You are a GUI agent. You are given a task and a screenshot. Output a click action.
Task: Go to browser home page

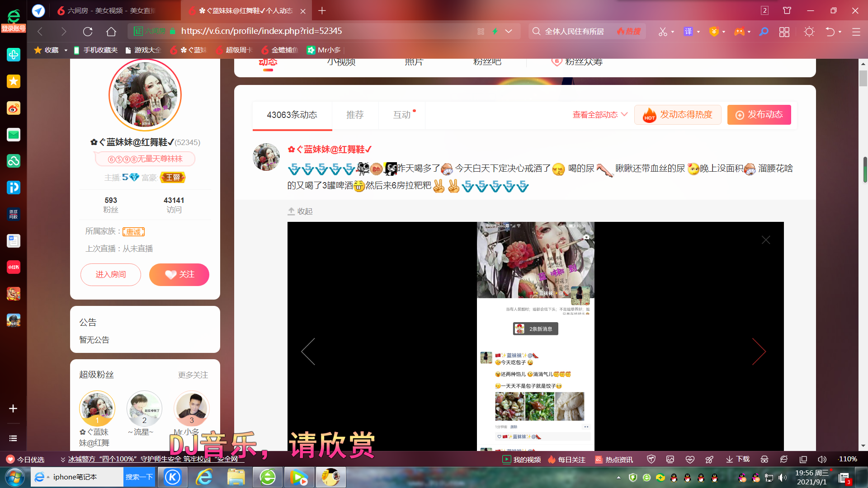pyautogui.click(x=111, y=31)
